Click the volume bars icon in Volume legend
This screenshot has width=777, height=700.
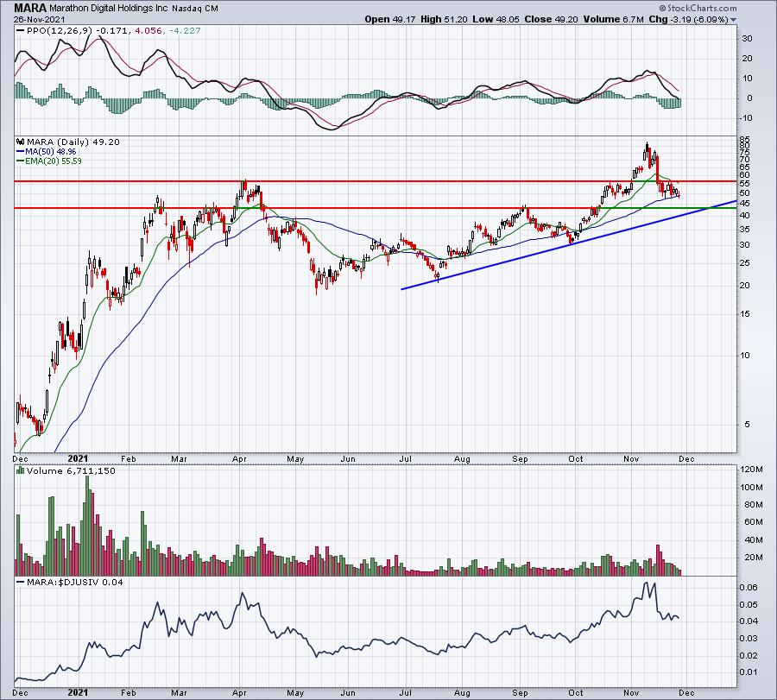click(x=21, y=470)
